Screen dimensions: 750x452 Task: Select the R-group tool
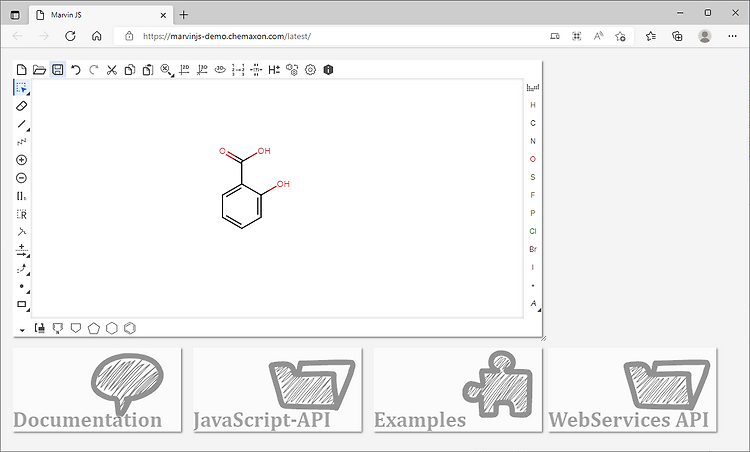pyautogui.click(x=22, y=214)
